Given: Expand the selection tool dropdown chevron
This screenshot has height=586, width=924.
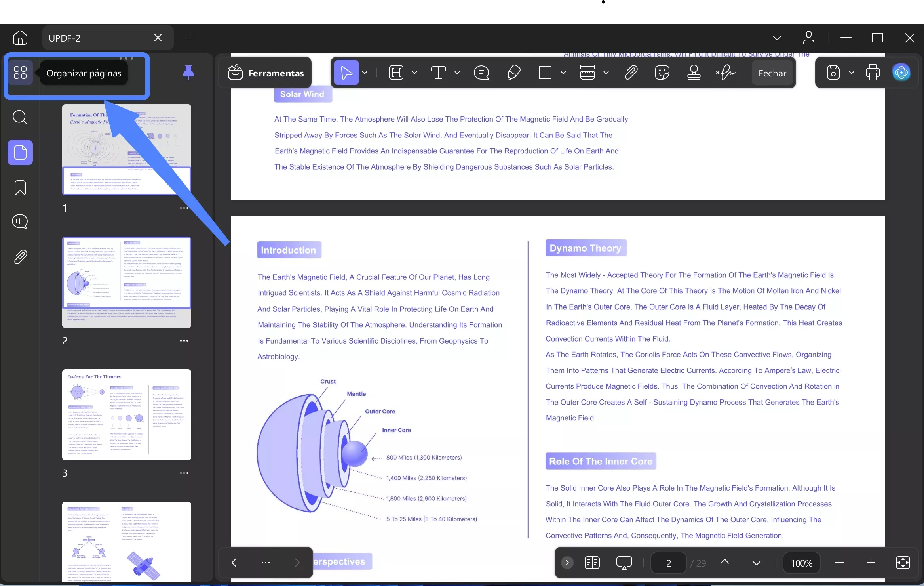Looking at the screenshot, I should pyautogui.click(x=365, y=73).
